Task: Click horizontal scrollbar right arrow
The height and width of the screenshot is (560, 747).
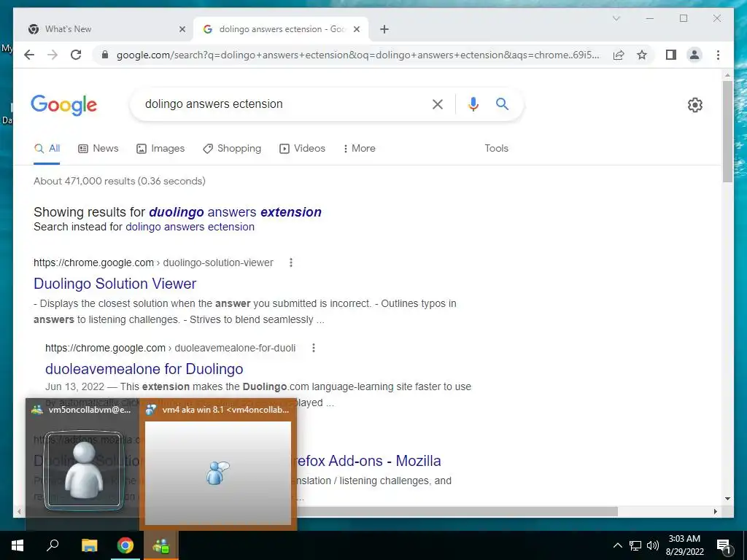Action: [715, 511]
